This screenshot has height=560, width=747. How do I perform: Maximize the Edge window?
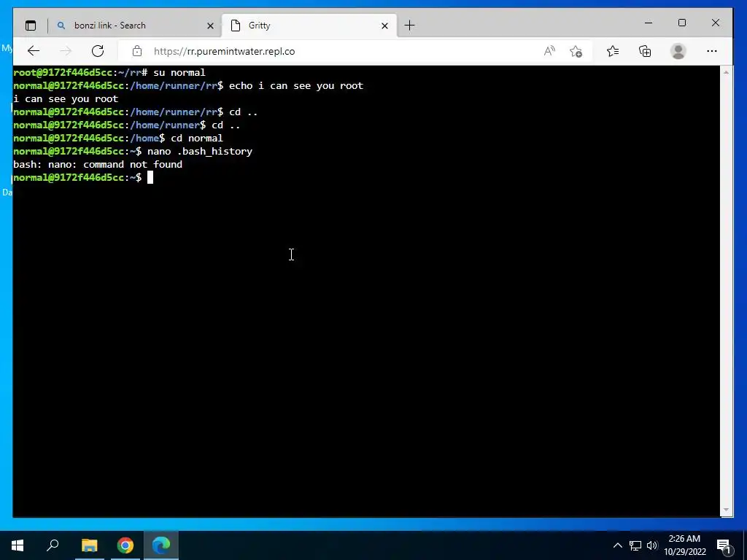(x=682, y=23)
